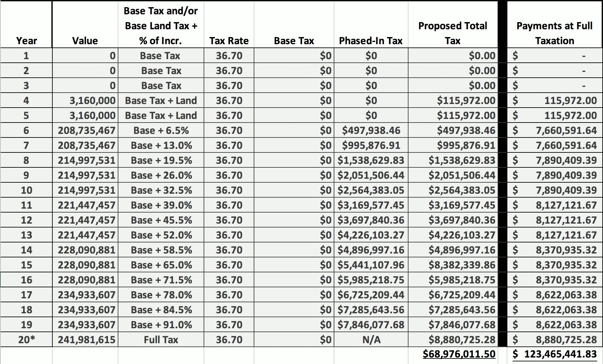Click the N/A Phased-In Tax cell

[371, 340]
